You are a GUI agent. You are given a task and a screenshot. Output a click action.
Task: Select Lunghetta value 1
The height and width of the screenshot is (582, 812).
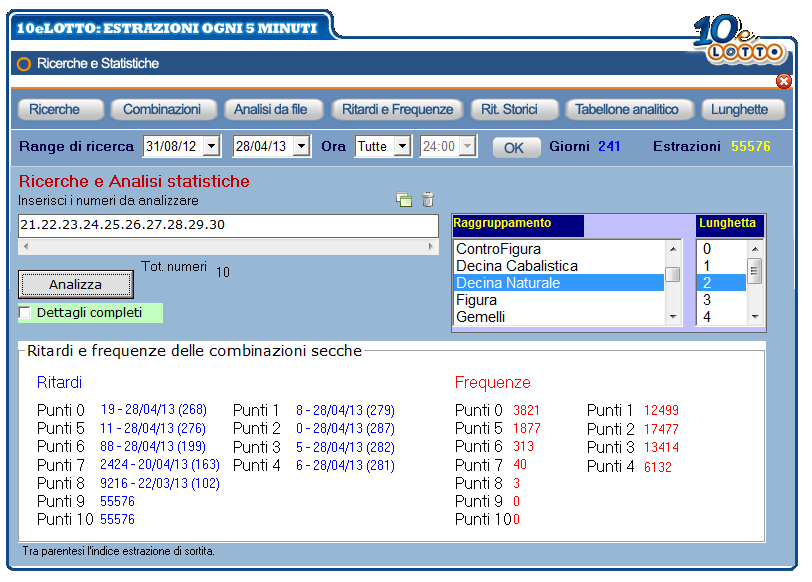tap(722, 266)
